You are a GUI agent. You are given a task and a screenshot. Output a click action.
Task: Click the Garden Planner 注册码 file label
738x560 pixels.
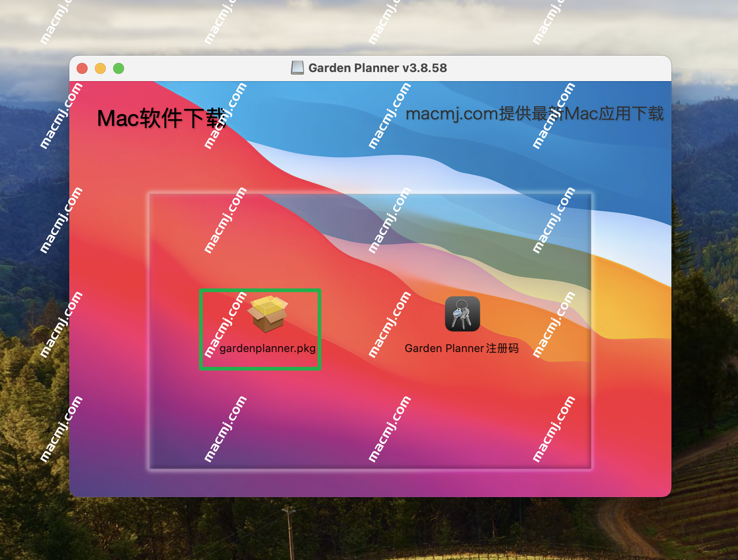[462, 348]
